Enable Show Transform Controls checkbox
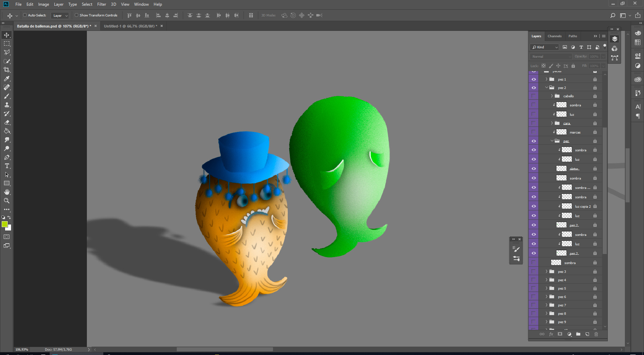Image resolution: width=644 pixels, height=355 pixels. point(76,15)
